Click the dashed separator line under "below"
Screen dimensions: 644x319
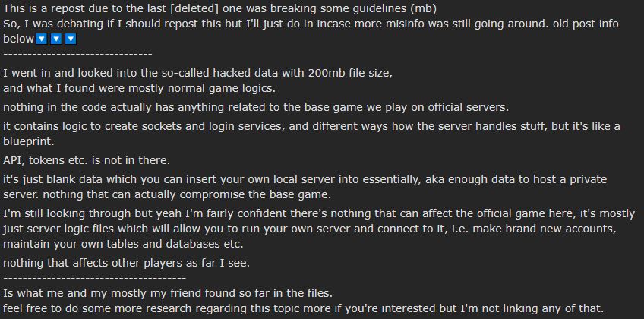tap(77, 54)
